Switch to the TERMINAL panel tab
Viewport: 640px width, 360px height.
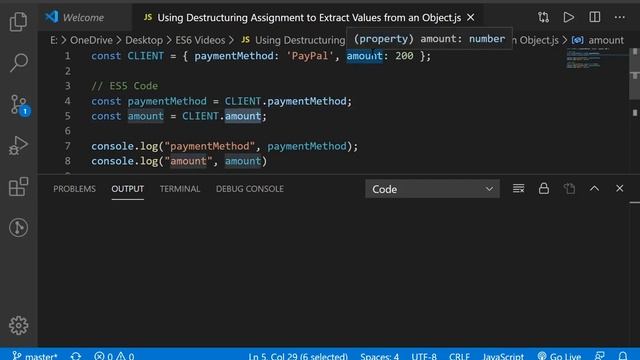(180, 189)
